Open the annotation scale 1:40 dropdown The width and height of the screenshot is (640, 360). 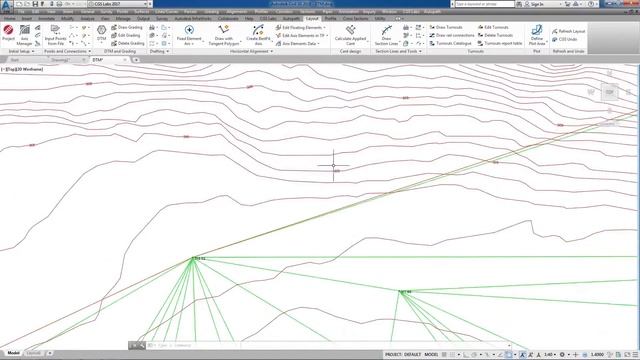[550, 355]
